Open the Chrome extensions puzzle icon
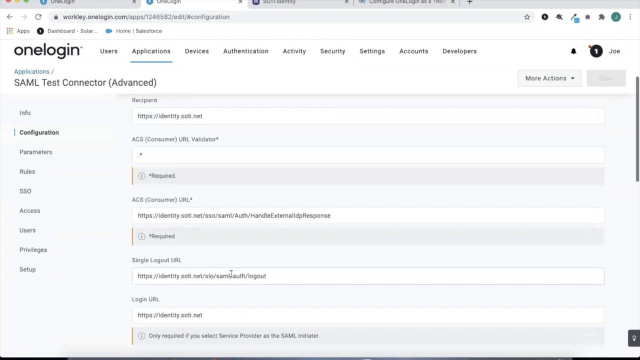 click(x=602, y=17)
